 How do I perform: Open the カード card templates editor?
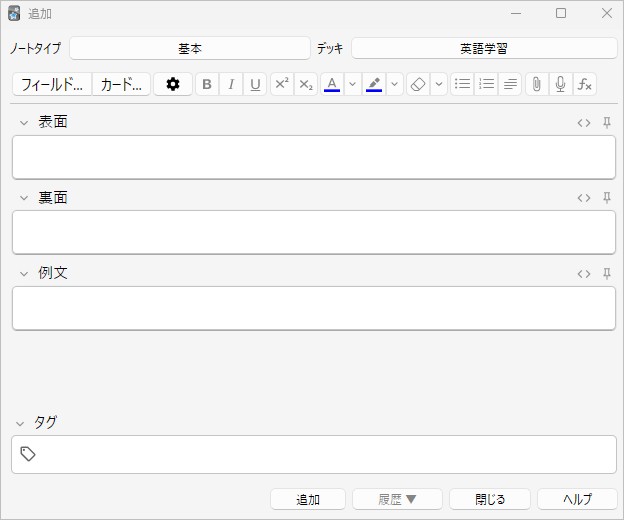122,85
